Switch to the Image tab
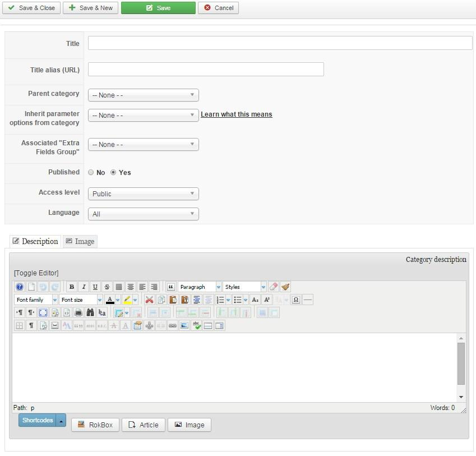476x456 pixels. tap(80, 241)
